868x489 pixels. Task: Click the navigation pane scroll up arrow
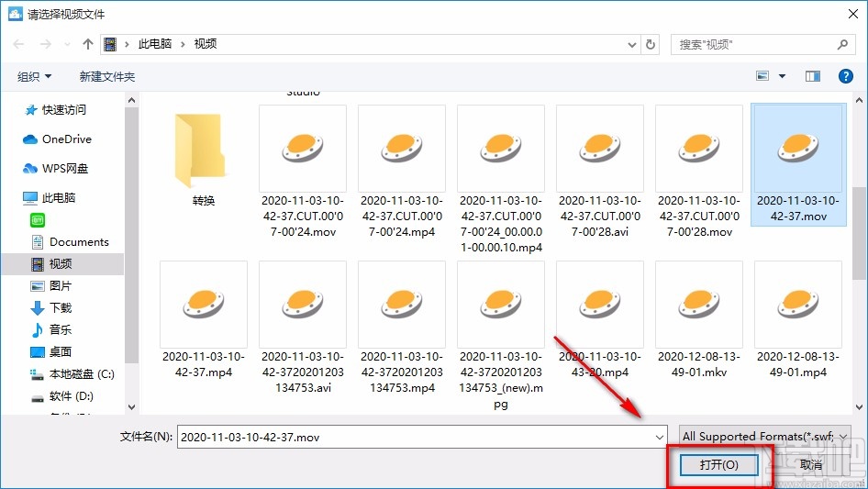pyautogui.click(x=131, y=100)
